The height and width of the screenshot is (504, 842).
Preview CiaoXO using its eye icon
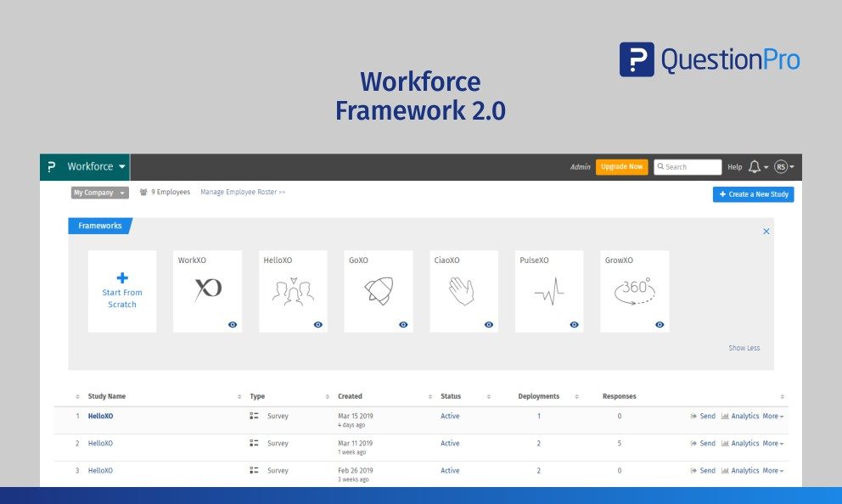(489, 325)
